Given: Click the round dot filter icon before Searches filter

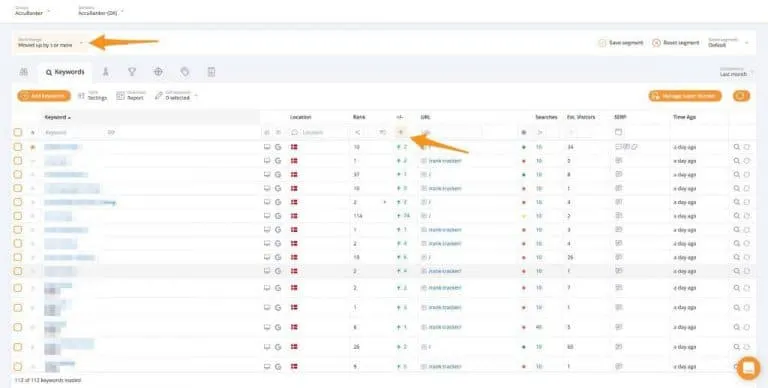Looking at the screenshot, I should [x=524, y=132].
